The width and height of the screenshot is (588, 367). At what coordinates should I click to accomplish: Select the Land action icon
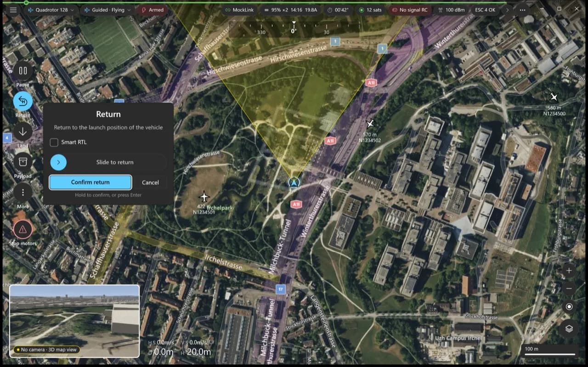(x=23, y=132)
